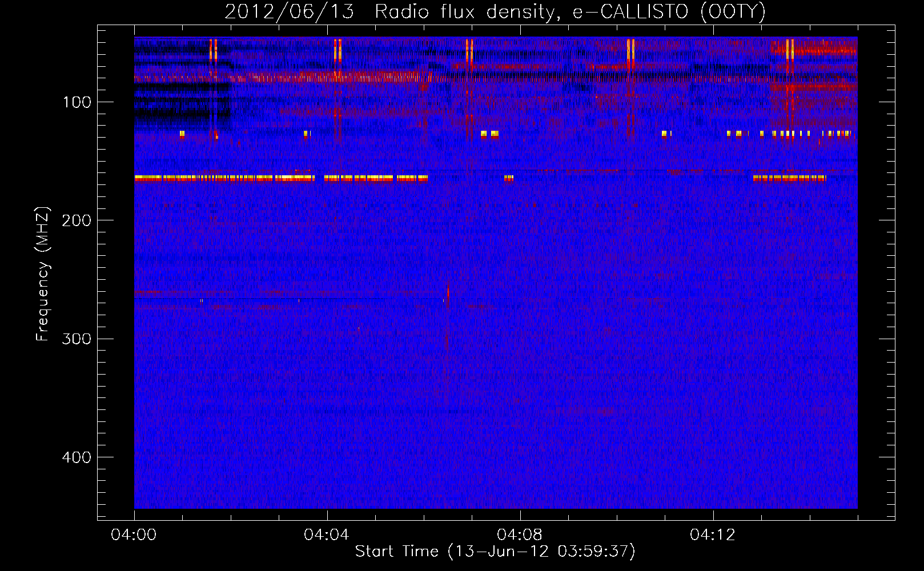Click the 04:00 time tick label
This screenshot has height=571, width=924.
coord(134,535)
